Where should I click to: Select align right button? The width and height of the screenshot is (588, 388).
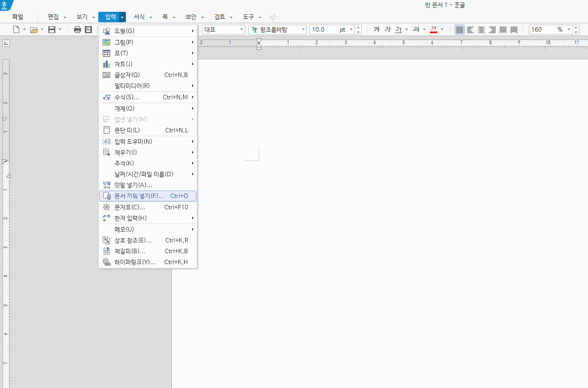(x=492, y=30)
